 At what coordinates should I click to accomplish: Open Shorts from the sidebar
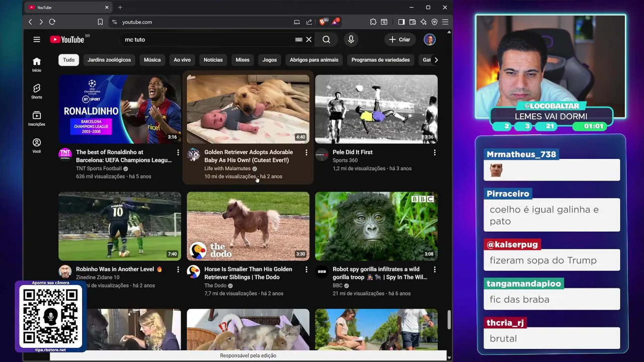point(37,92)
